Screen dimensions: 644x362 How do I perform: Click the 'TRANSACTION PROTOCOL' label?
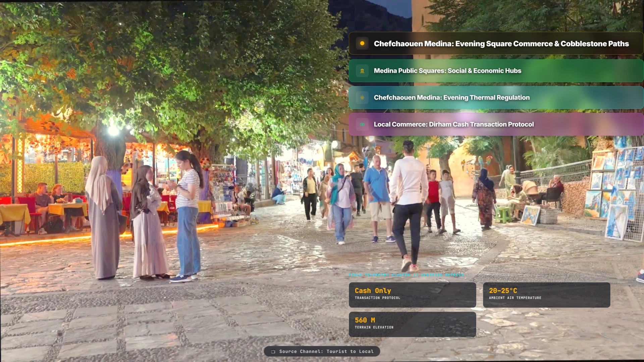click(x=378, y=298)
